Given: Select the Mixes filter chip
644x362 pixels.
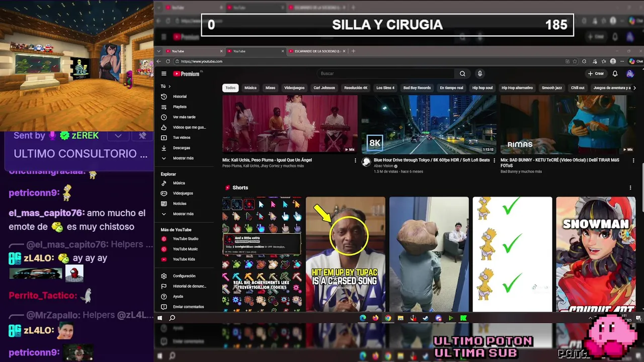Looking at the screenshot, I should pyautogui.click(x=270, y=88).
